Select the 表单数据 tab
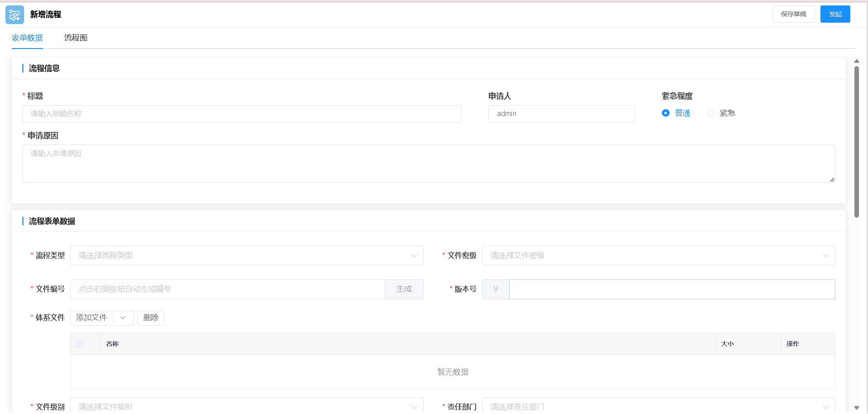This screenshot has height=414, width=868. [x=27, y=38]
